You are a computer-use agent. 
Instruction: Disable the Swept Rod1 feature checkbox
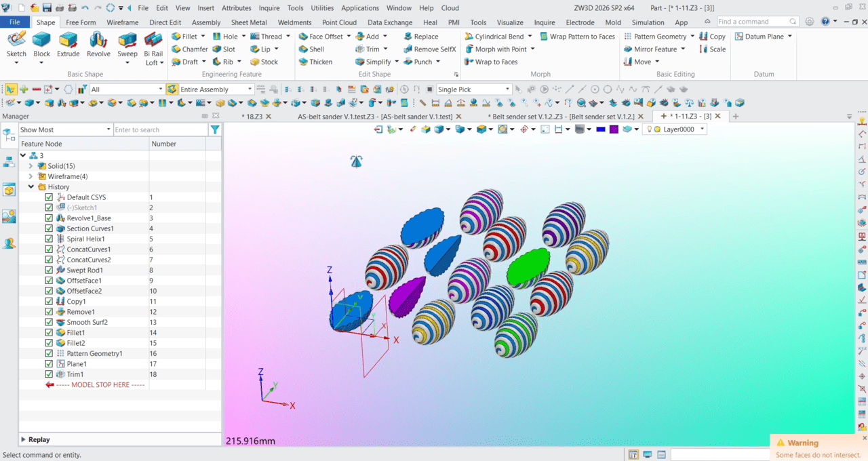(49, 270)
